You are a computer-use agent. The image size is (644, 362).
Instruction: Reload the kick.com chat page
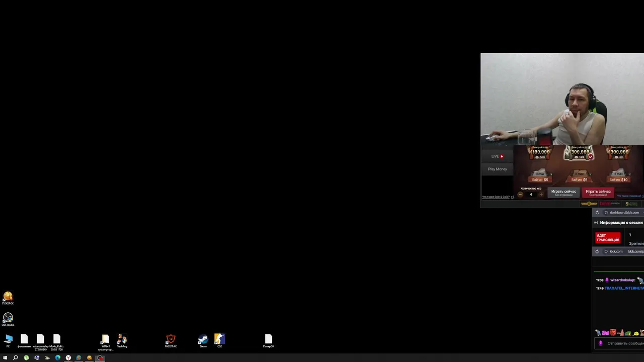[x=597, y=251]
